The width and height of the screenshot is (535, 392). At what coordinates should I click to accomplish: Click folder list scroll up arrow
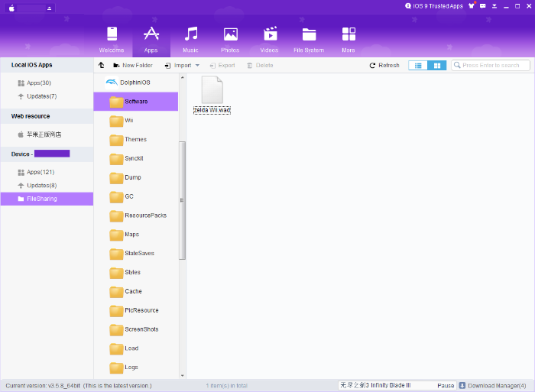click(x=182, y=77)
